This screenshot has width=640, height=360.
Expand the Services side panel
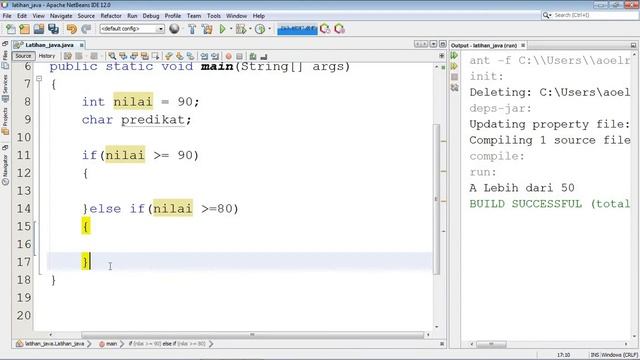pyautogui.click(x=5, y=88)
